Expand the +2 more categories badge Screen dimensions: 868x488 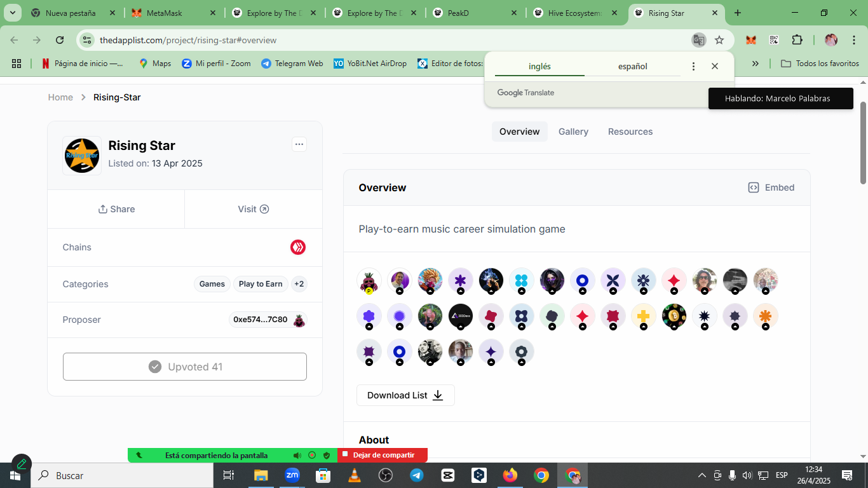(x=299, y=284)
